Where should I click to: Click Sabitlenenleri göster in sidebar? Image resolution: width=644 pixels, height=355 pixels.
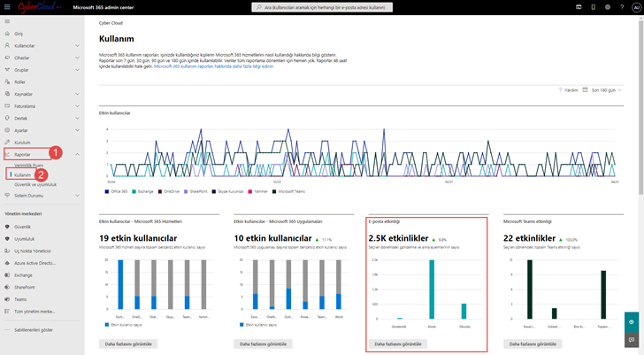34,330
